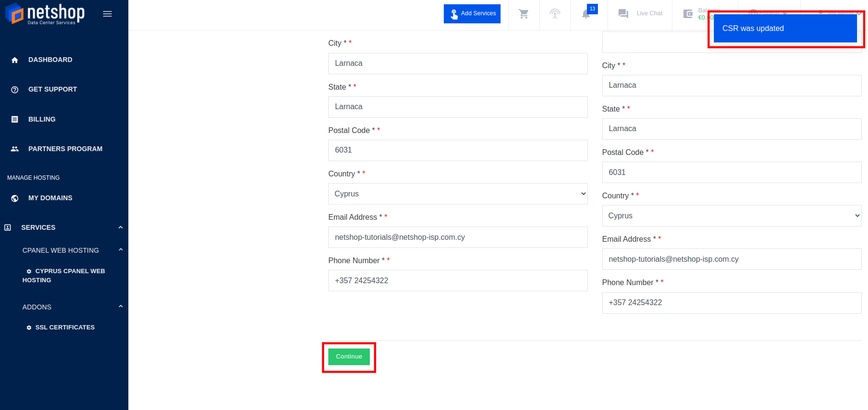Click the right State field
The image size is (868, 410).
732,129
